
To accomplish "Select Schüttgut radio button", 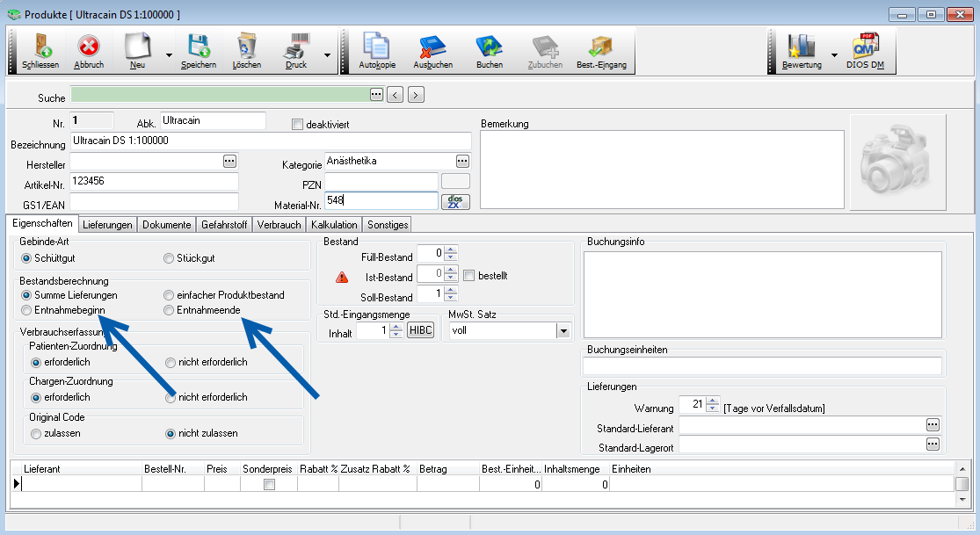I will (26, 258).
